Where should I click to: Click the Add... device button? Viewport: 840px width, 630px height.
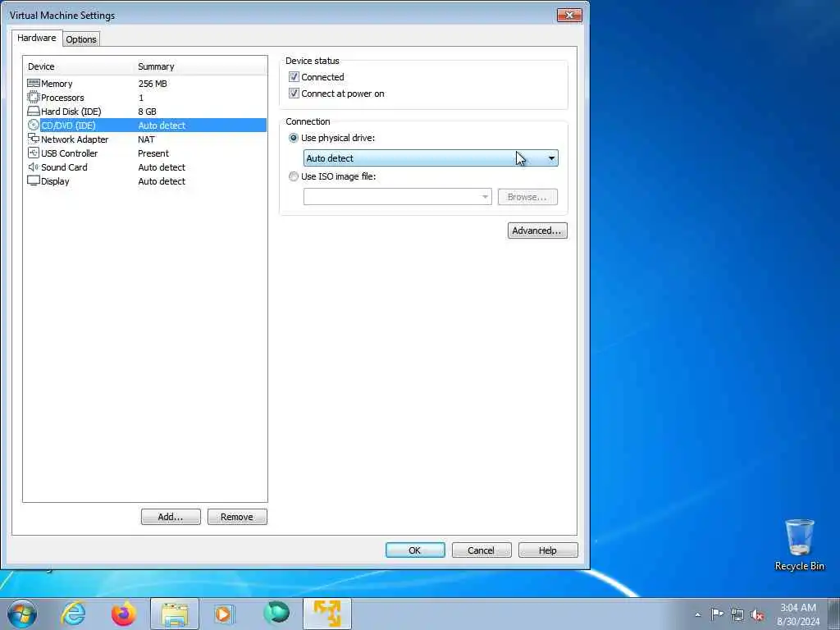click(x=171, y=517)
